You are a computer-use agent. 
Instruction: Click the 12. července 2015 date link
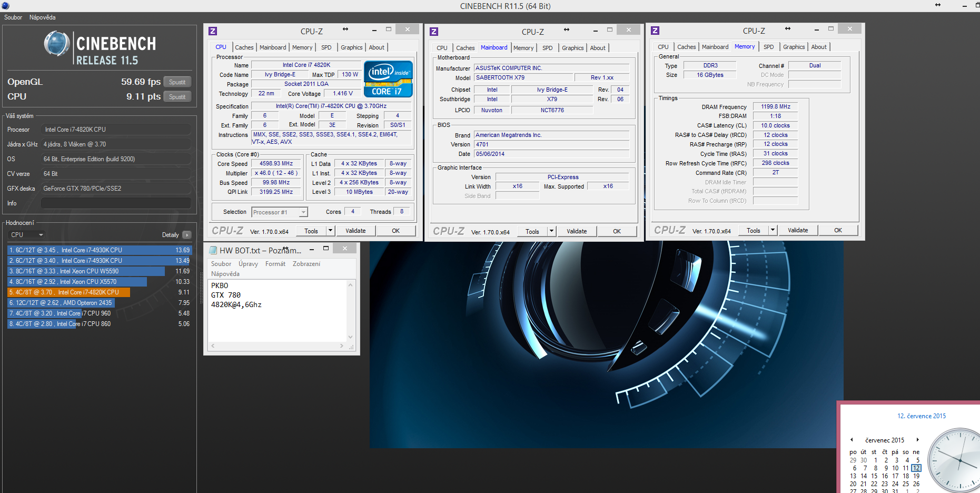pyautogui.click(x=921, y=416)
